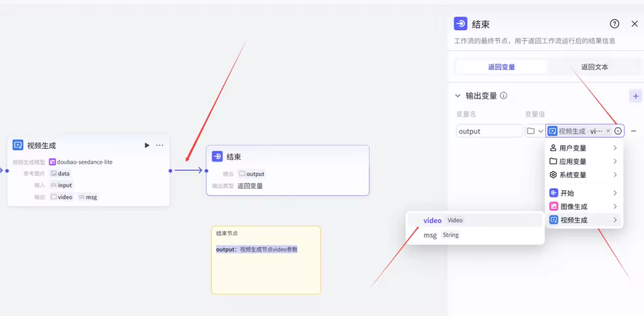Switch to the 返回文本 tab
644x316 pixels.
pyautogui.click(x=594, y=67)
